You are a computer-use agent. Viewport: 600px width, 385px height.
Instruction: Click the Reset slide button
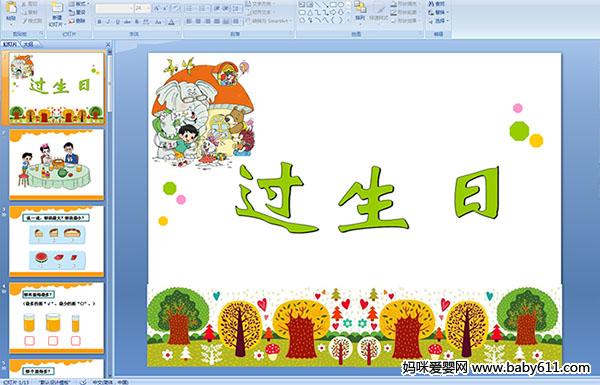coord(78,12)
